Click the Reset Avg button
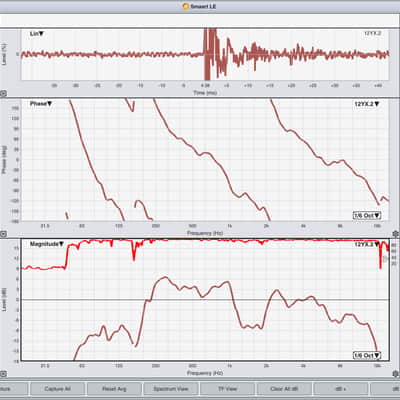The image size is (400, 400). click(x=114, y=389)
